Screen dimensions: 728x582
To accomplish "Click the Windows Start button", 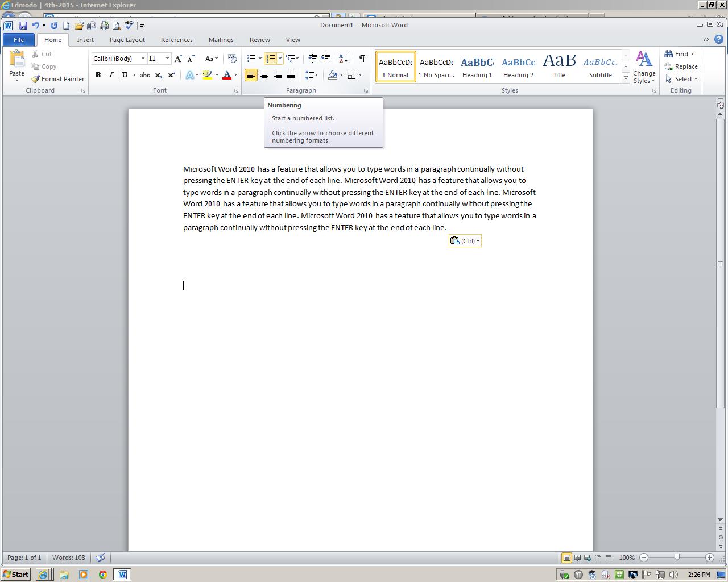I will [15, 575].
